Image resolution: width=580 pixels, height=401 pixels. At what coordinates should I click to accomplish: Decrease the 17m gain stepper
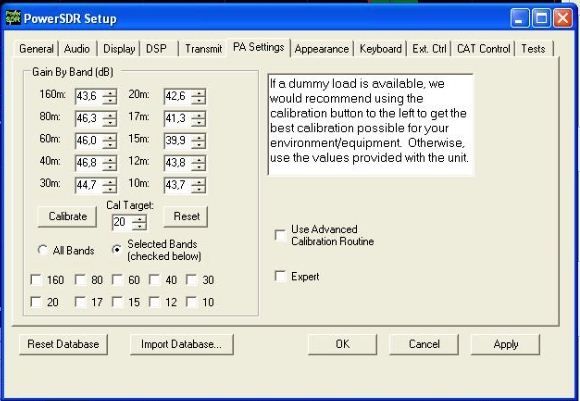(199, 122)
